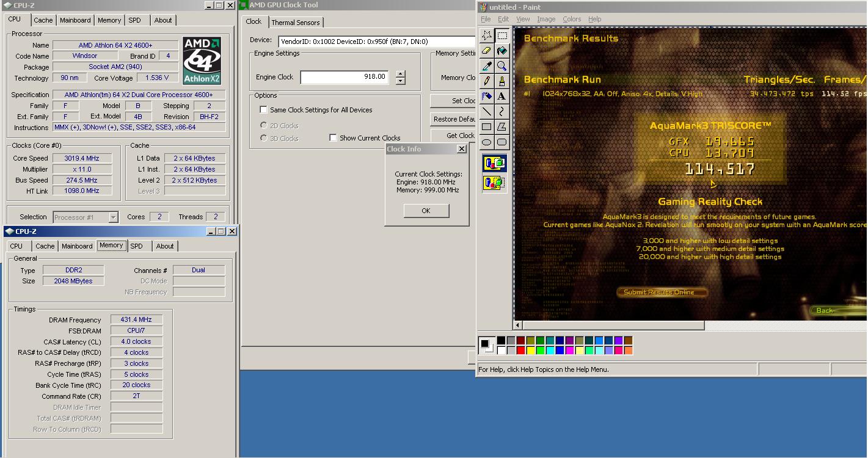Enable the Show Current Clocks checkbox
Image resolution: width=868 pixels, height=458 pixels.
point(333,138)
